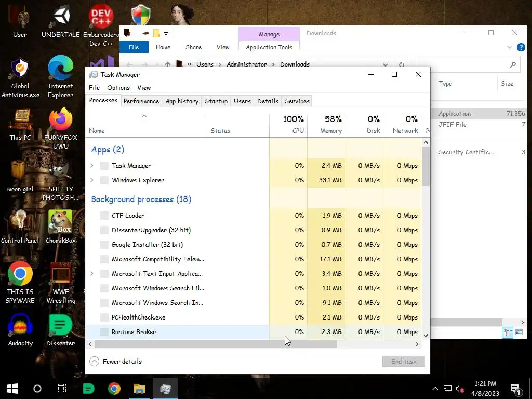Click Task Manager vertical scrollbar thumb
Screen dimensions: 532x399
[425, 166]
